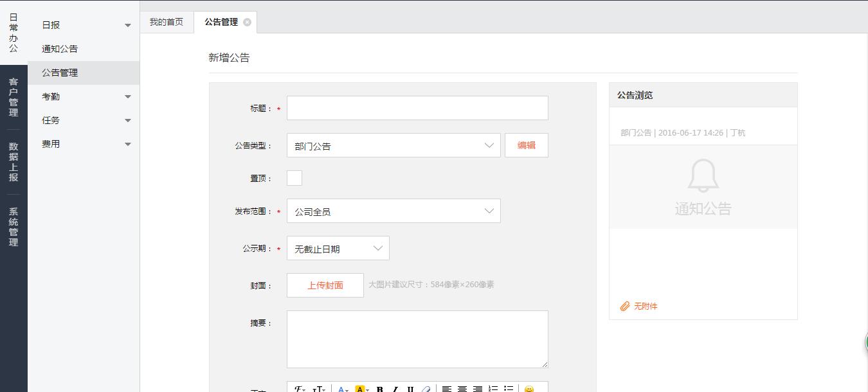
Task: Open 通知公告 in the sidebar
Action: pos(60,49)
